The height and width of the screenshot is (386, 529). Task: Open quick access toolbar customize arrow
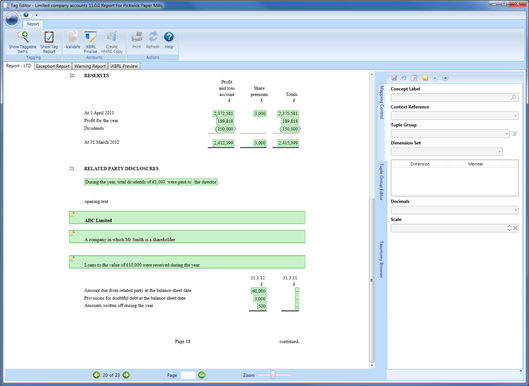tap(36, 15)
